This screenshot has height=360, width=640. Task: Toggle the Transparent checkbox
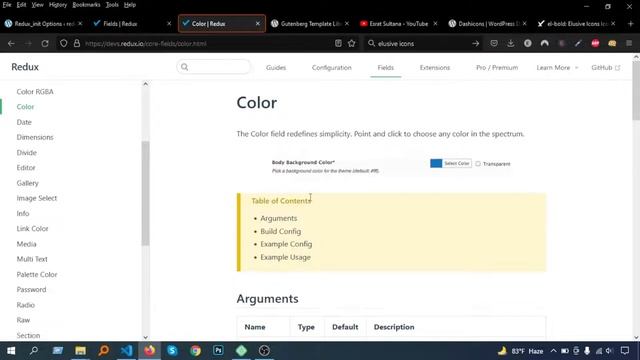pyautogui.click(x=478, y=164)
